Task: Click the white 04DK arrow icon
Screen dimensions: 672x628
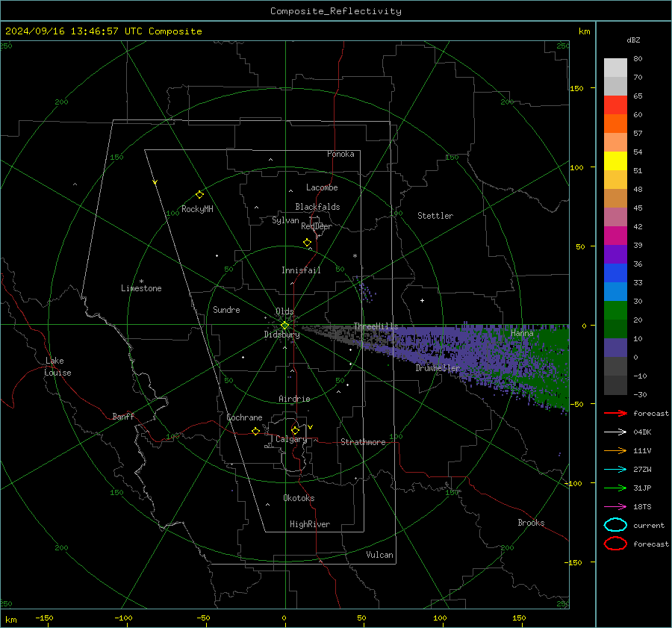Action: click(x=615, y=432)
